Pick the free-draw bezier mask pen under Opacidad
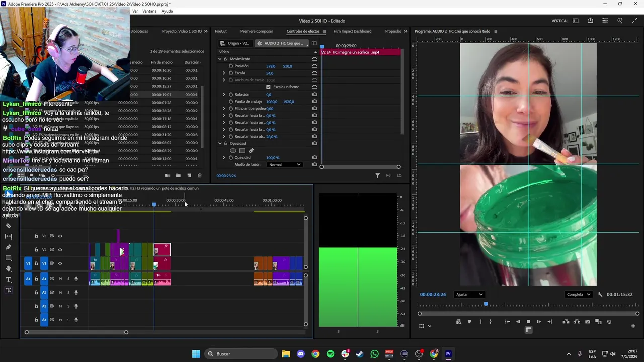 (x=251, y=151)
